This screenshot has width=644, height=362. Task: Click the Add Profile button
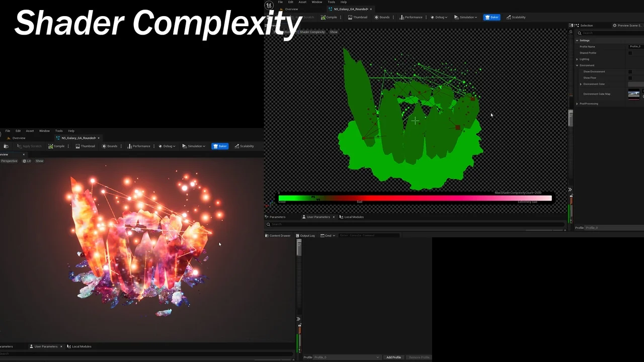[393, 357]
